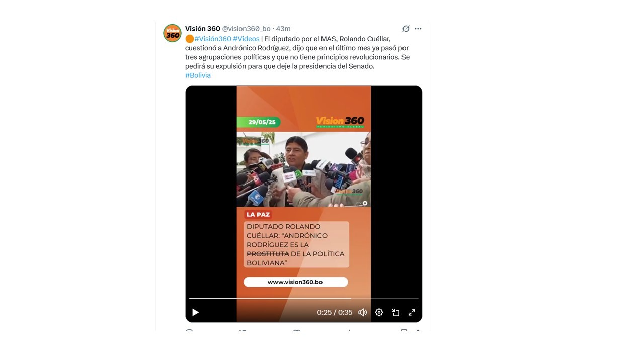Play the Visión 360 video
The height and width of the screenshot is (362, 644).
[x=196, y=312]
